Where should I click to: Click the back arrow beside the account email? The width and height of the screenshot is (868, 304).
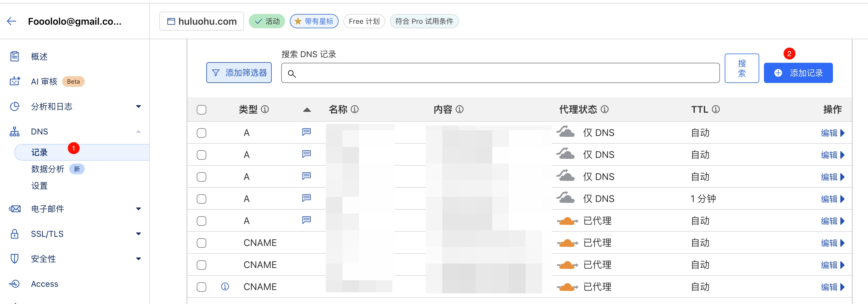click(x=12, y=21)
